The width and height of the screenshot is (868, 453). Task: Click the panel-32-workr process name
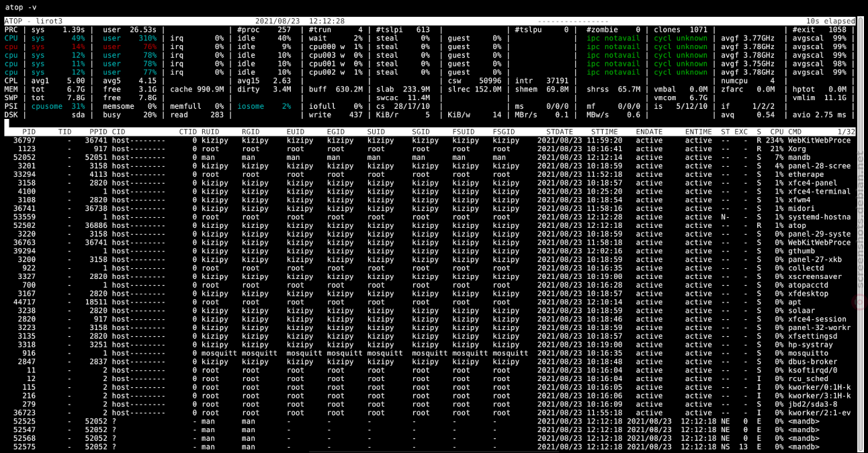click(820, 327)
